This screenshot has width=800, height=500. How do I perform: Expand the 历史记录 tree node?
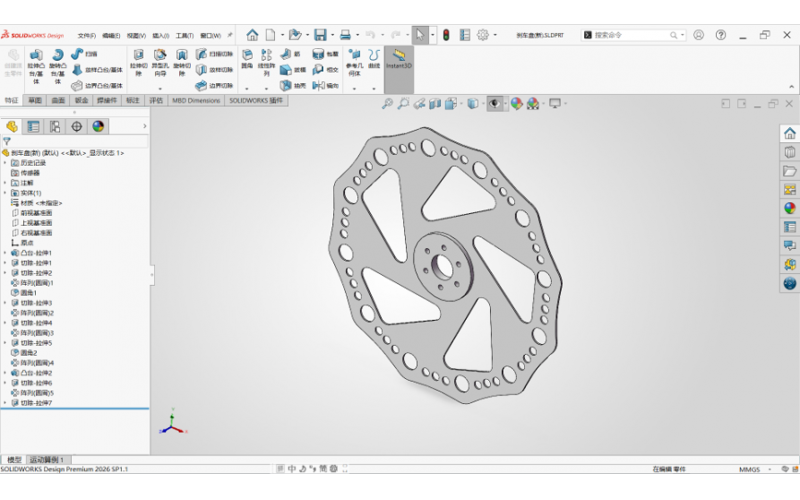pyautogui.click(x=5, y=163)
